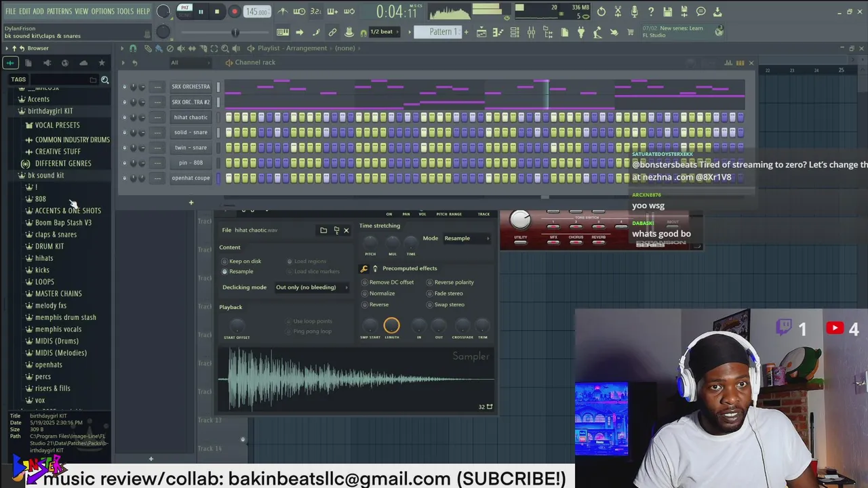Open the Declicking mode dropdown
The image size is (868, 488).
[311, 287]
